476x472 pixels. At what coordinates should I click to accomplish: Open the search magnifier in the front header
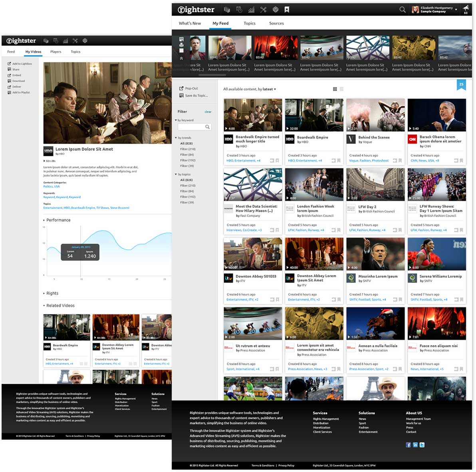tap(402, 10)
